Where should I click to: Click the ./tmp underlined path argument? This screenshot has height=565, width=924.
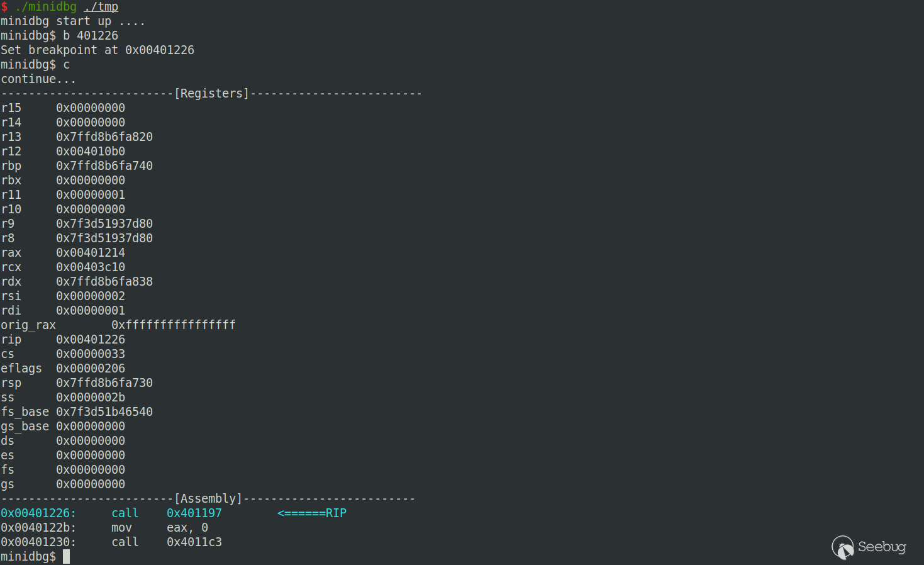coord(101,7)
